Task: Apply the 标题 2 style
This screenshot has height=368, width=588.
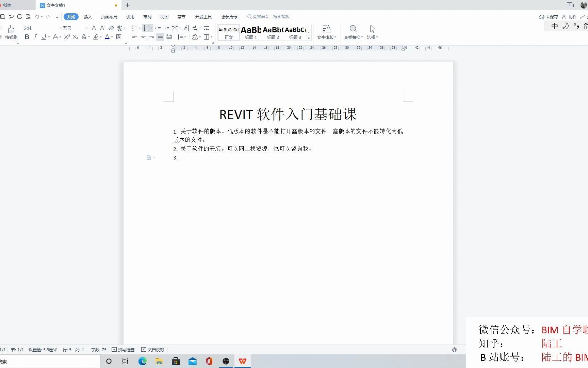Action: point(273,33)
